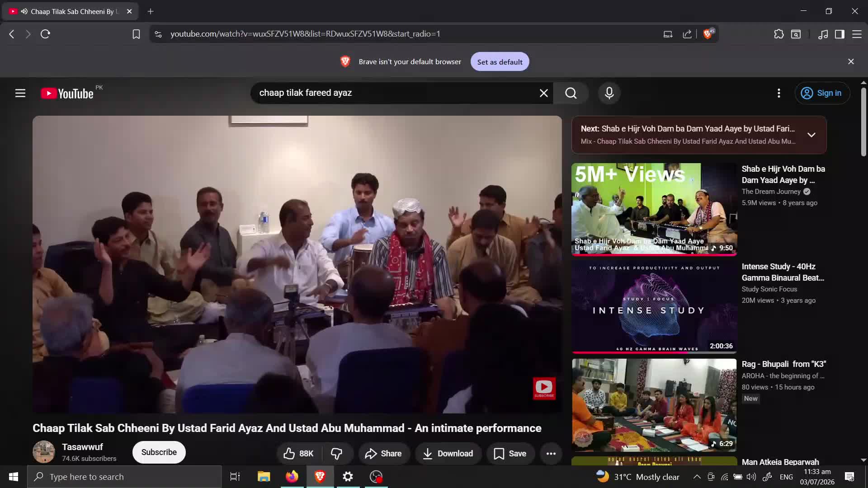The height and width of the screenshot is (488, 868).
Task: Open Brave main menu
Action: (857, 34)
